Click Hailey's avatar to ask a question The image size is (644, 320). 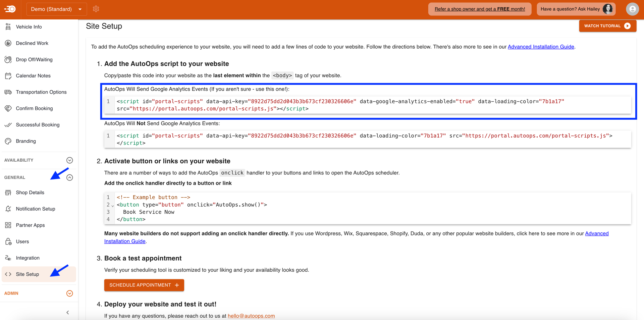(608, 9)
